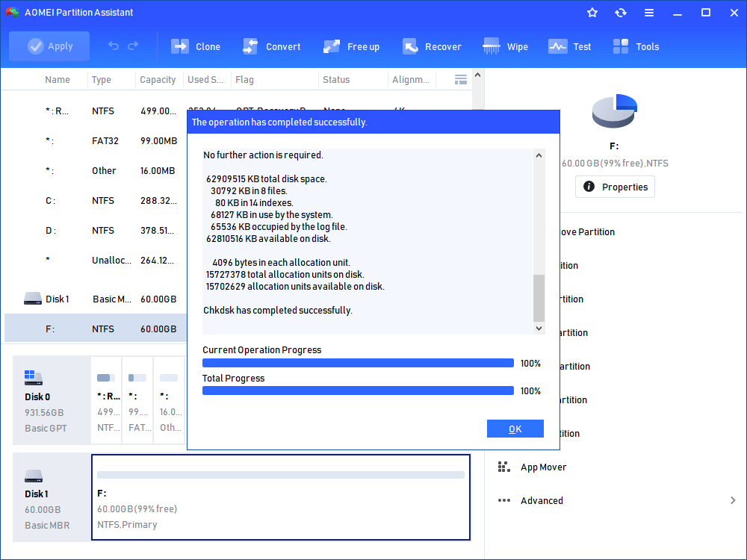Image resolution: width=747 pixels, height=560 pixels.
Task: Select the recovery NTFS 499.00 row
Action: [96, 111]
